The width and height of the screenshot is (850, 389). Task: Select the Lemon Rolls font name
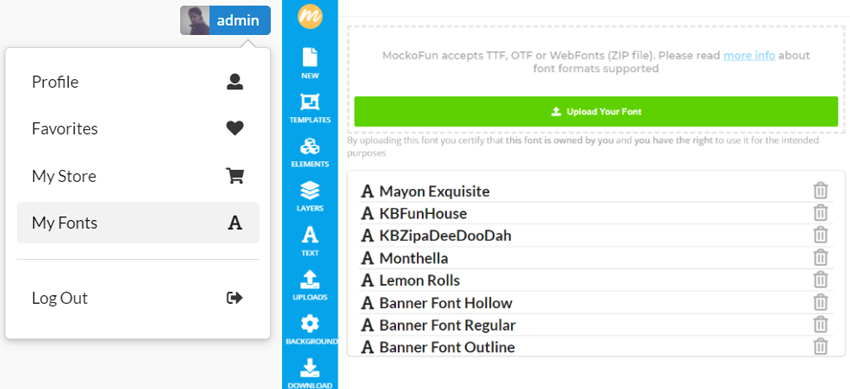420,280
